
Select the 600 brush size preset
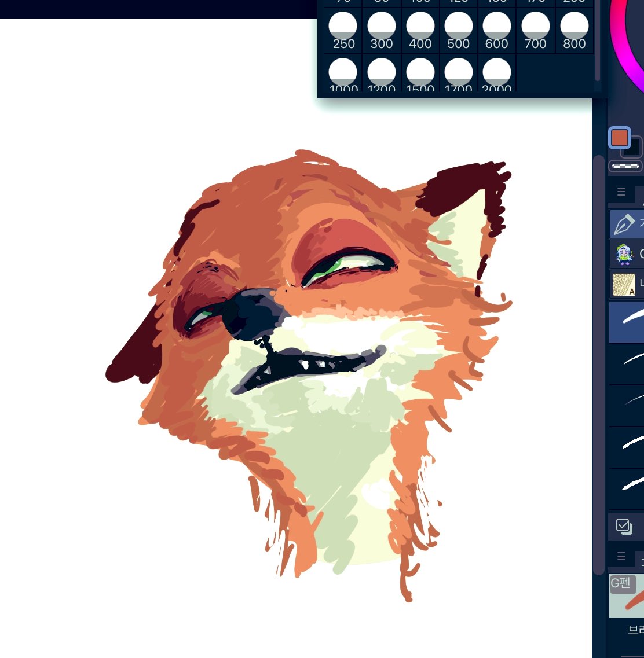point(497,31)
